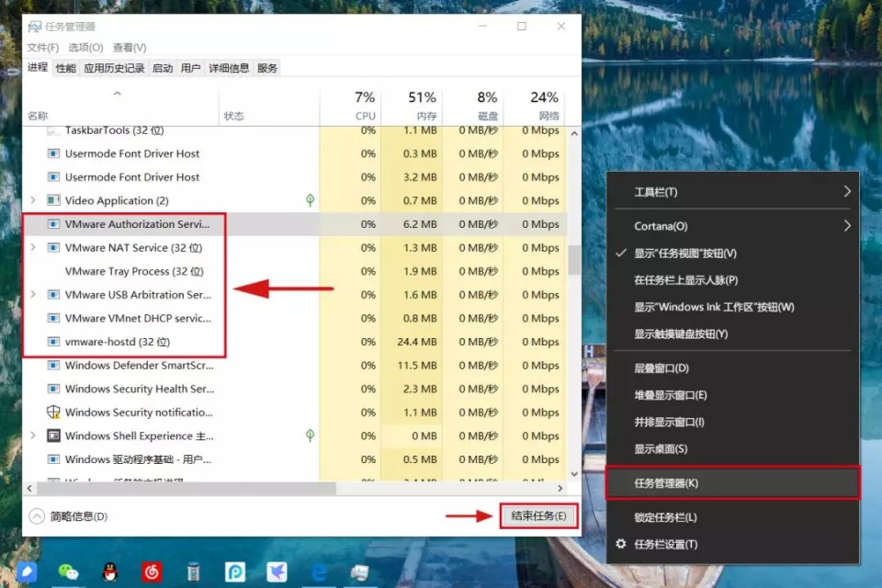The width and height of the screenshot is (882, 588).
Task: Select 任务管理器(K) in the context menu
Action: pos(733,482)
